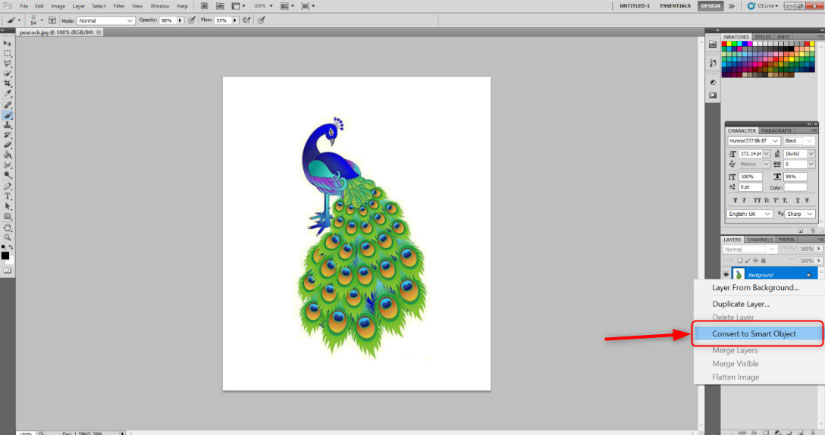Select the Rectangular Marquee tool
Image resolution: width=825 pixels, height=435 pixels.
click(x=7, y=54)
